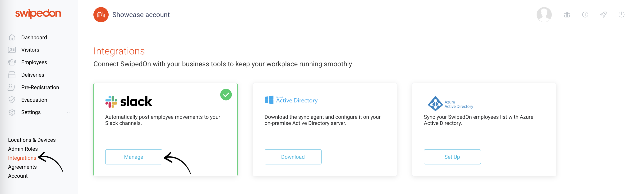The height and width of the screenshot is (194, 644).
Task: Open the user profile avatar
Action: point(544,15)
